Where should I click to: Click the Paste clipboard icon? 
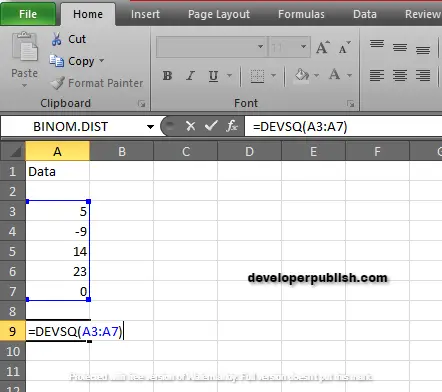pyautogui.click(x=25, y=47)
